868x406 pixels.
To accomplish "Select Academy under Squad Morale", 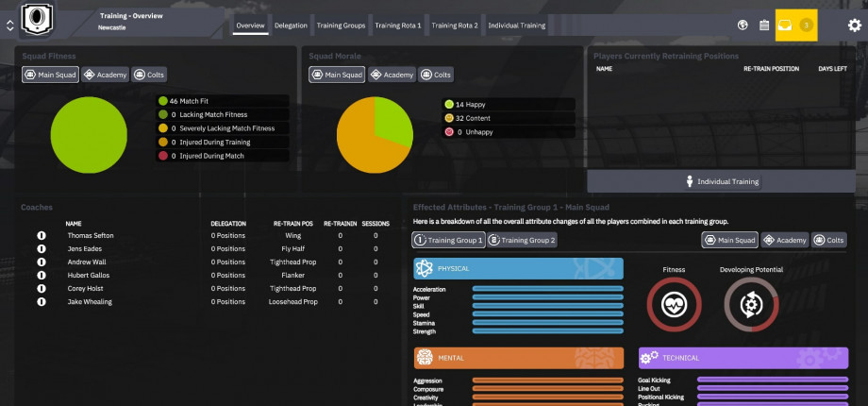I will tap(392, 75).
